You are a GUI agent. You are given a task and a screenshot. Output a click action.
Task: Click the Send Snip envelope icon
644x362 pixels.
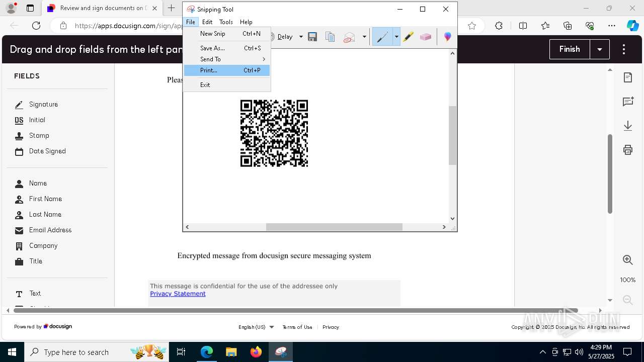(349, 37)
